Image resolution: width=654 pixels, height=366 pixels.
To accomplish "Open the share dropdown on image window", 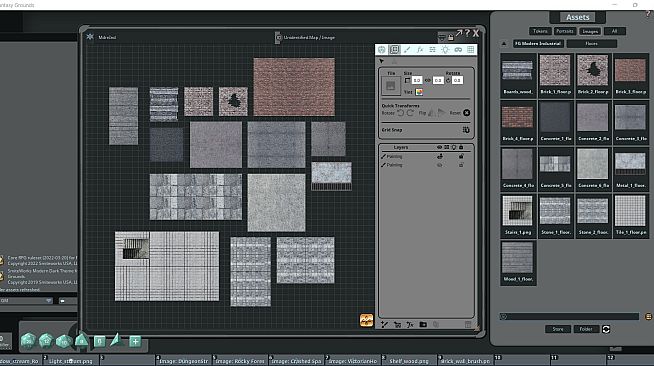I will (442, 38).
